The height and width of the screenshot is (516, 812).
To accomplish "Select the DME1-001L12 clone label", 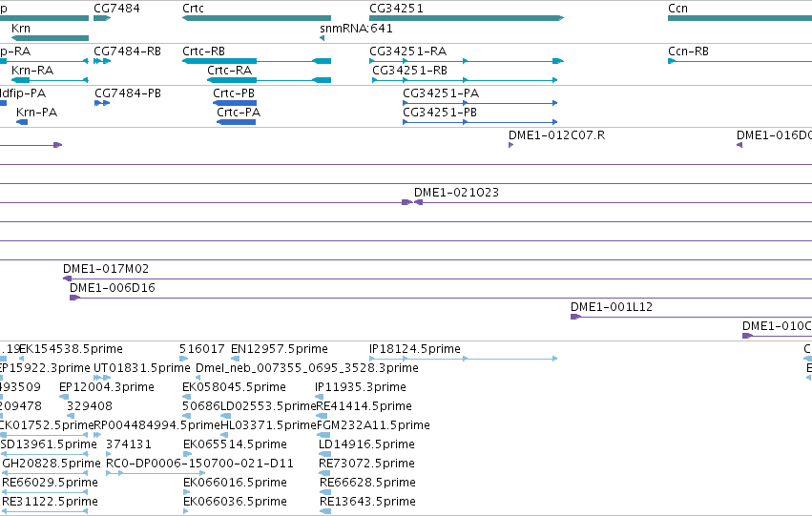I will [612, 307].
